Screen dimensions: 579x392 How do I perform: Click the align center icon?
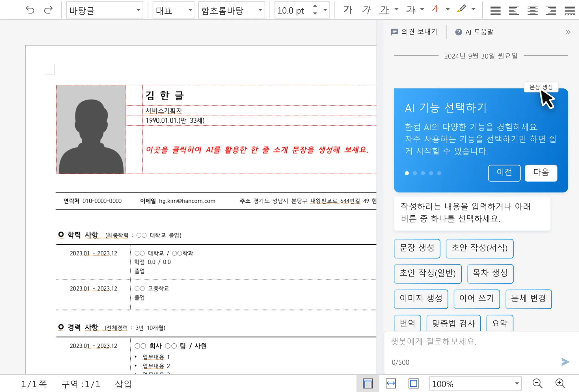click(x=532, y=10)
